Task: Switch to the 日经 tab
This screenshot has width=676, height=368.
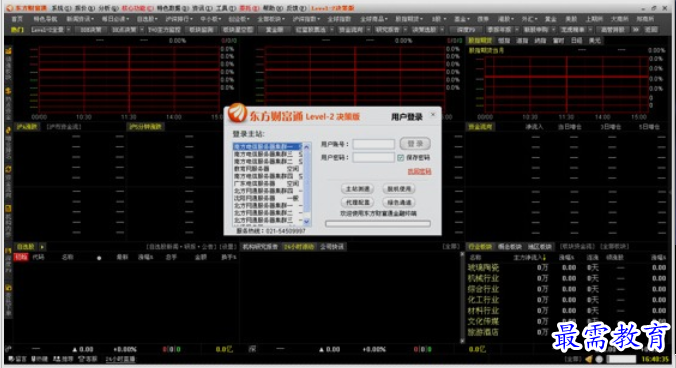Action: point(576,41)
